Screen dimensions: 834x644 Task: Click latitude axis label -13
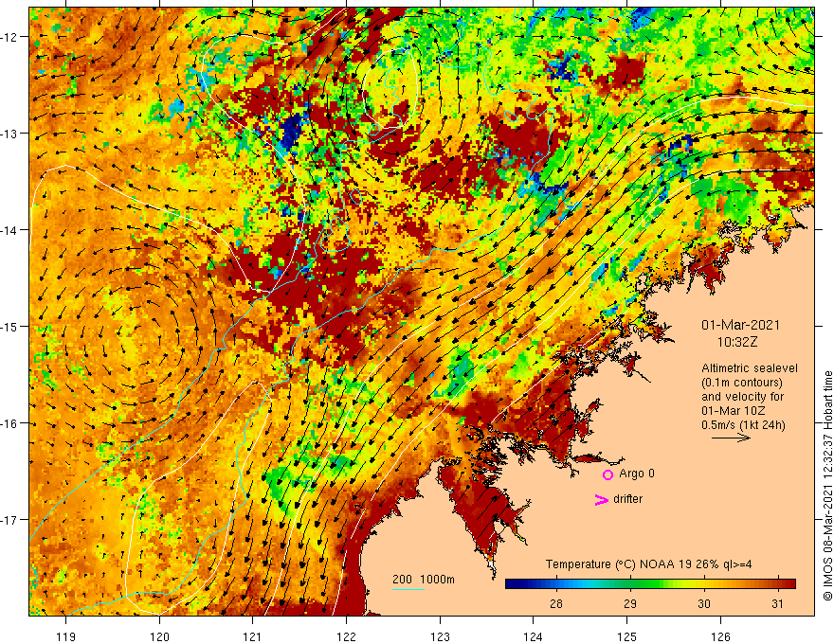pyautogui.click(x=9, y=134)
